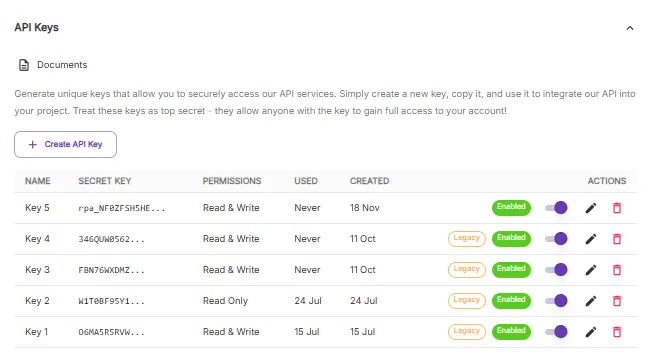Click the 18 Nov created date
This screenshot has height=364, width=649.
pyautogui.click(x=365, y=208)
